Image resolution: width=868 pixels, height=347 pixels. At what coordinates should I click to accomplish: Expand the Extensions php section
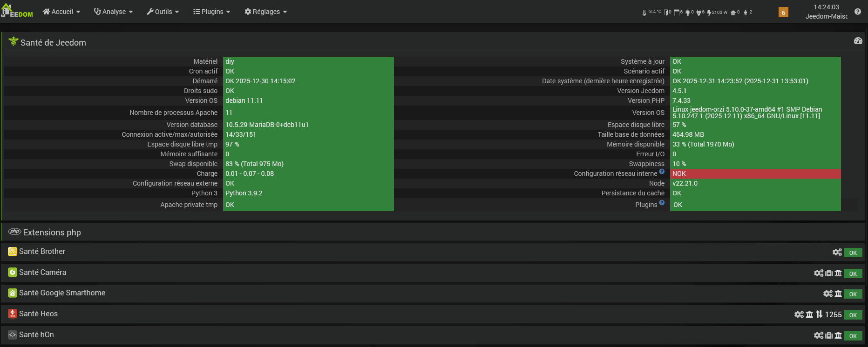[52, 232]
